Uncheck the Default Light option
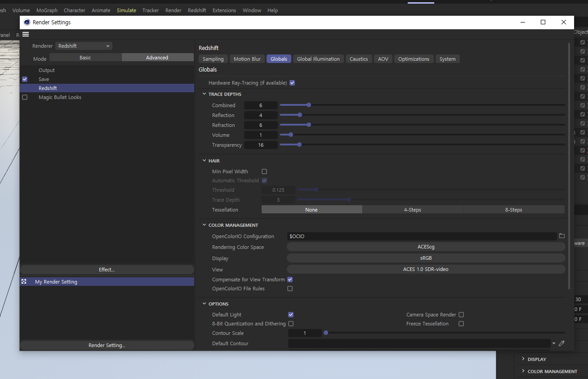This screenshot has height=379, width=588. pos(291,315)
